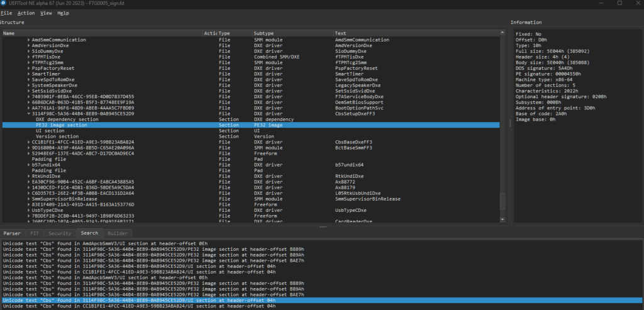The image size is (644, 310).
Task: Switch to the FIT tab
Action: pyautogui.click(x=35, y=233)
